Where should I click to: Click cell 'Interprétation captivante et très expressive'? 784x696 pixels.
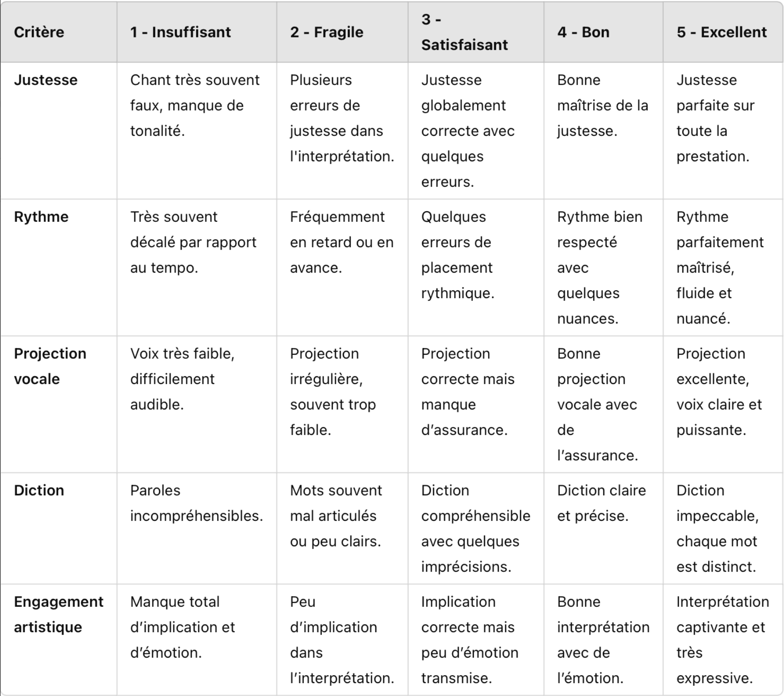point(722,640)
